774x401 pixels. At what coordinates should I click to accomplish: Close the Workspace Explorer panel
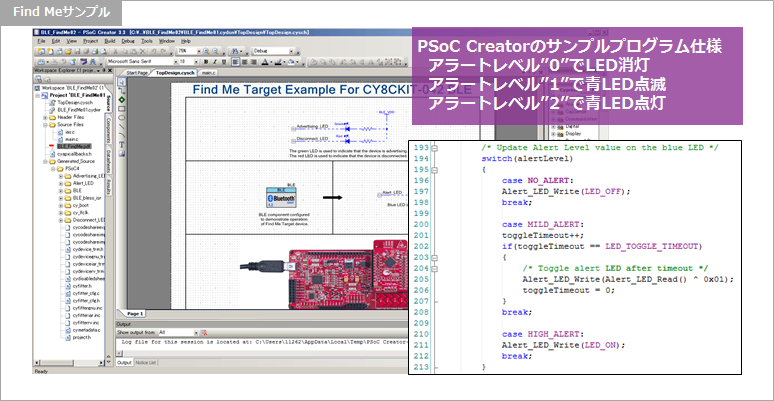pyautogui.click(x=110, y=71)
